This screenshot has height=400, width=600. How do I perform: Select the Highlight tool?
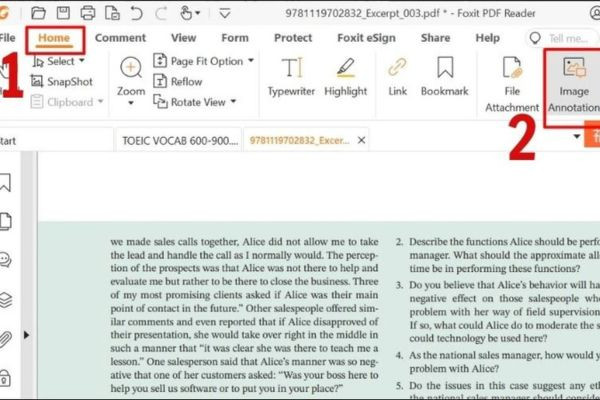(x=346, y=77)
